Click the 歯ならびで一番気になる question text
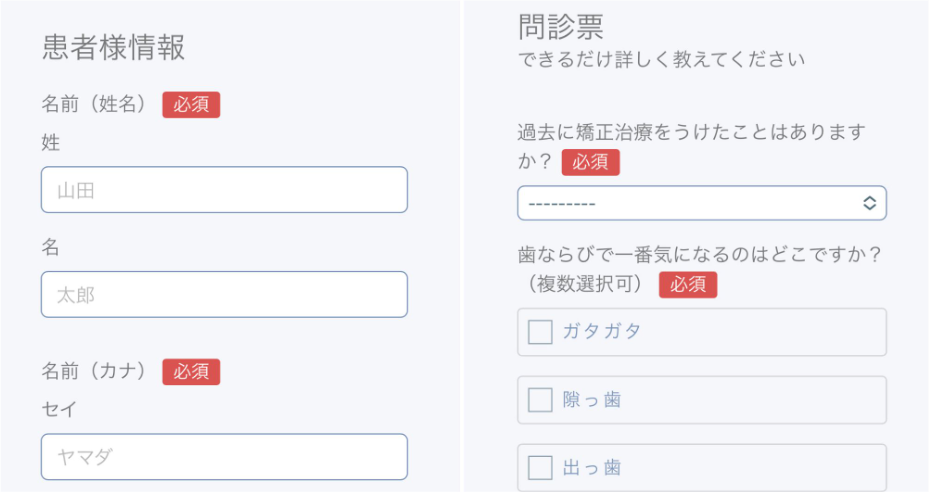Screen dimensions: 931x497 click(698, 255)
